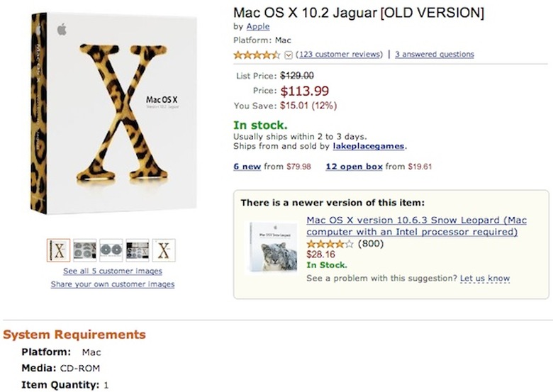Open the Apple brand link

pyautogui.click(x=257, y=27)
